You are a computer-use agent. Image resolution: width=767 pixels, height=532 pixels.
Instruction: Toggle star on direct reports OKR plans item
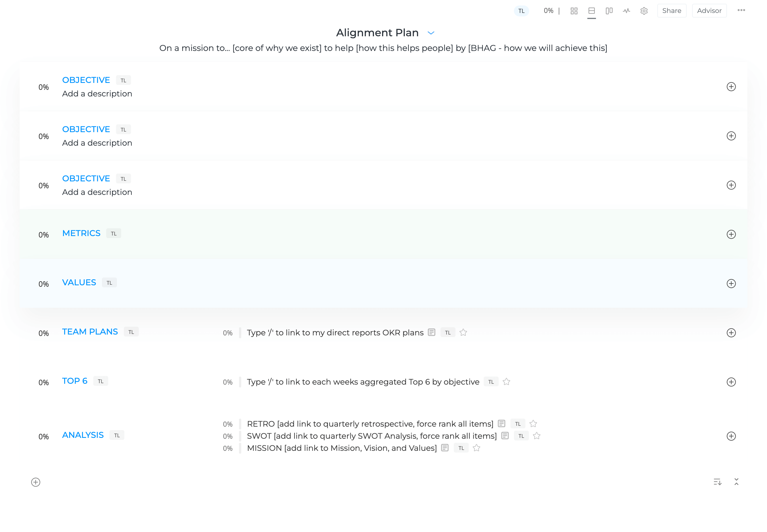tap(463, 333)
